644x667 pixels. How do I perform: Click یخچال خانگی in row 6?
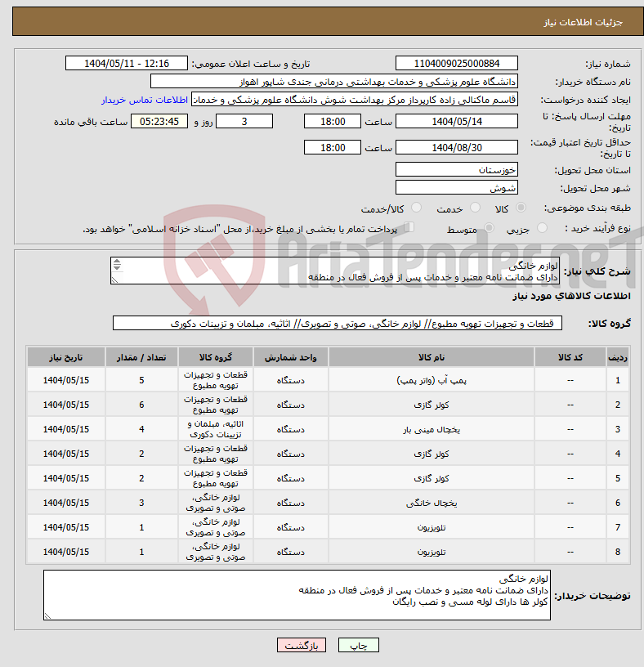point(432,503)
